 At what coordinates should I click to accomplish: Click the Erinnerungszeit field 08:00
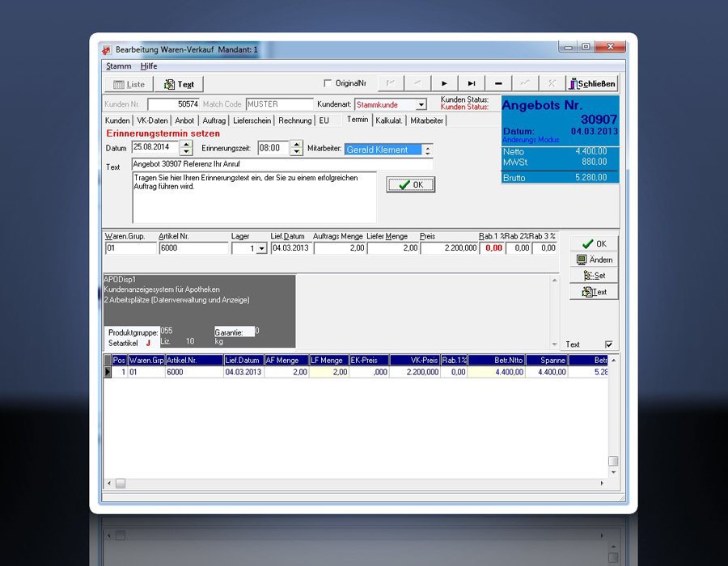pyautogui.click(x=274, y=148)
